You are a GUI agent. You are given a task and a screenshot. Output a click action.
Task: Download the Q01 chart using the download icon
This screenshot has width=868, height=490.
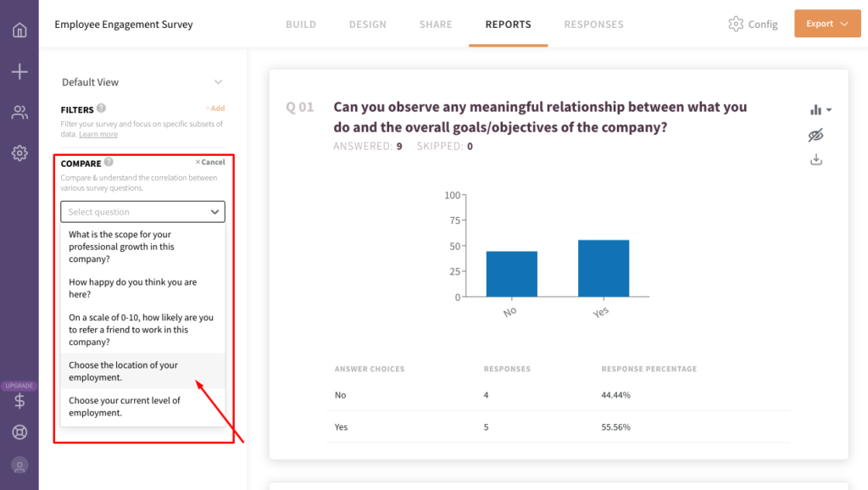pyautogui.click(x=815, y=159)
